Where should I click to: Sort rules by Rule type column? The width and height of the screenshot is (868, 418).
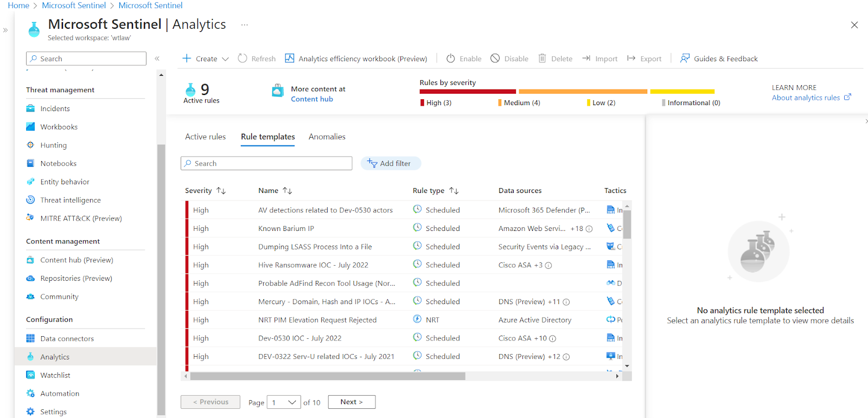point(436,191)
